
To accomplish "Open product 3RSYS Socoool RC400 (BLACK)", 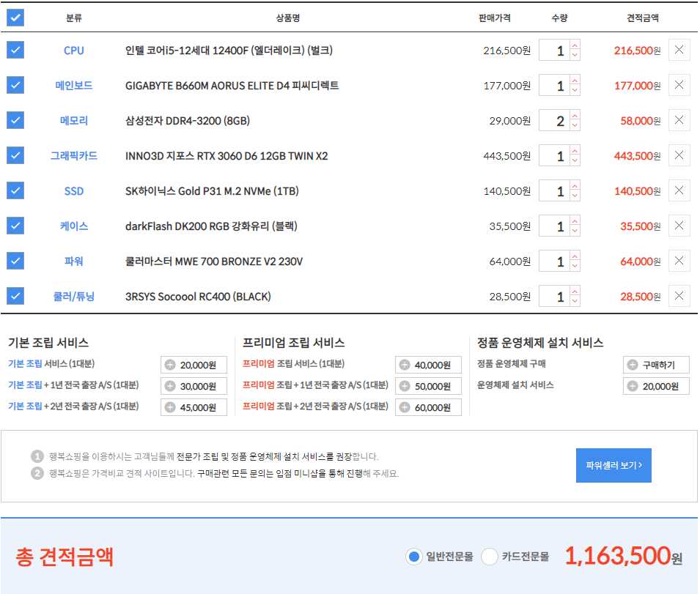I will coord(198,297).
